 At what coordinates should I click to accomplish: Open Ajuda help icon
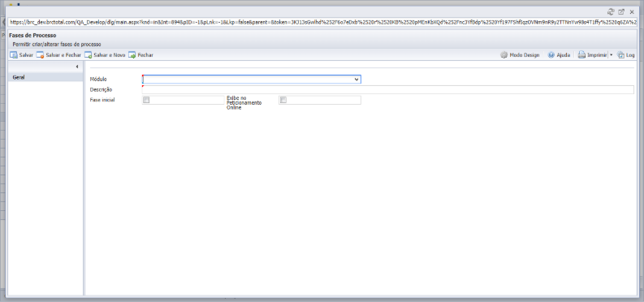(x=551, y=55)
